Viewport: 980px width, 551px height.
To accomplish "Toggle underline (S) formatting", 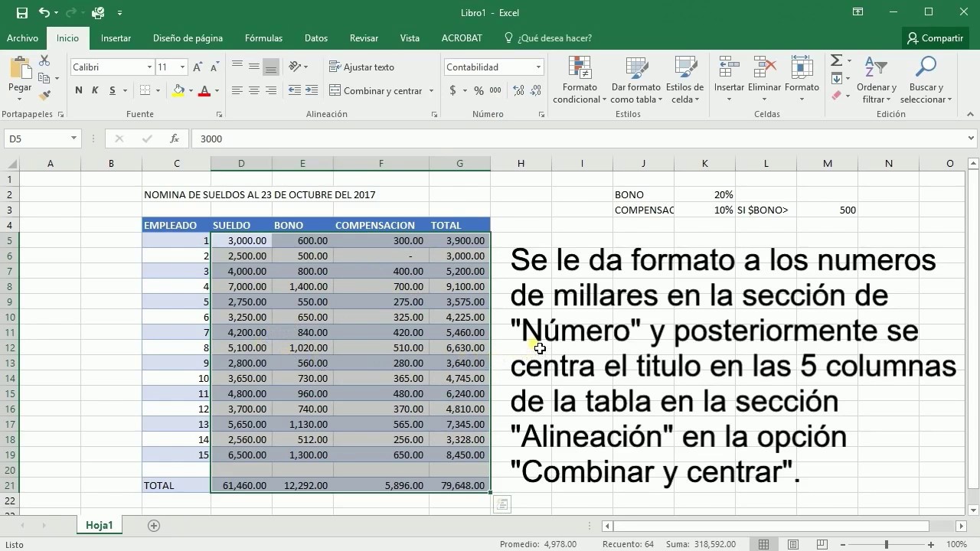I will (x=113, y=90).
